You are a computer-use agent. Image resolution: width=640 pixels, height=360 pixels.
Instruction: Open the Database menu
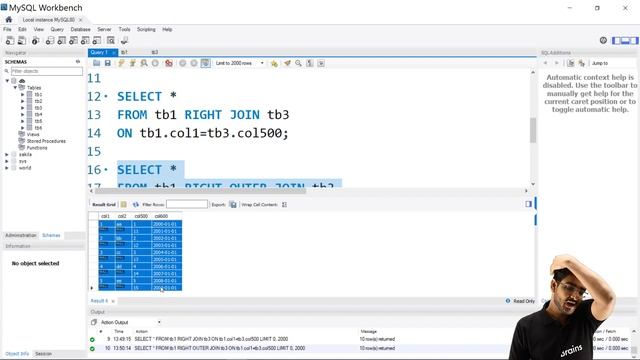click(x=80, y=29)
